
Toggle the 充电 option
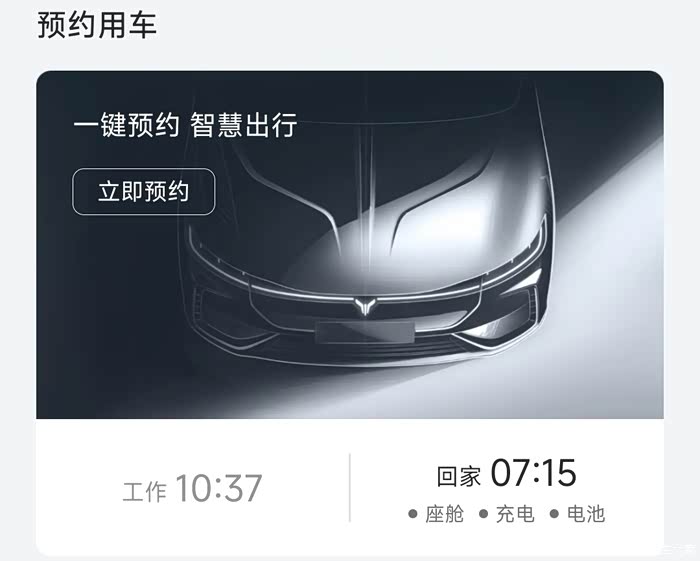click(x=507, y=514)
